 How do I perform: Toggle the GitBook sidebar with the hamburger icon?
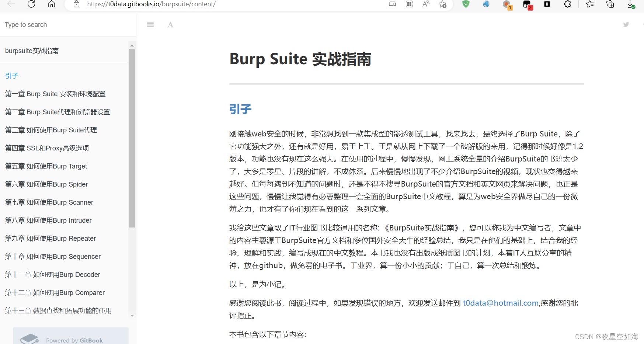coord(150,24)
